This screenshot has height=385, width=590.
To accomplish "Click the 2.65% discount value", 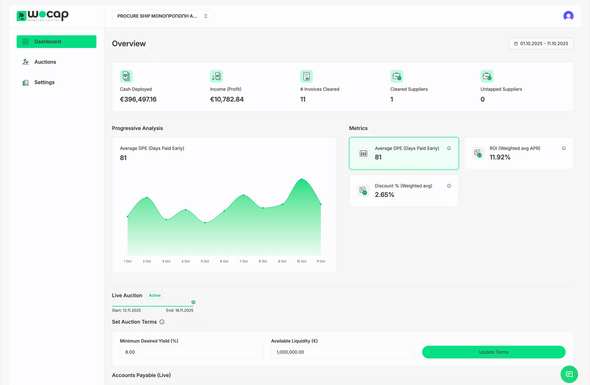I will [385, 195].
